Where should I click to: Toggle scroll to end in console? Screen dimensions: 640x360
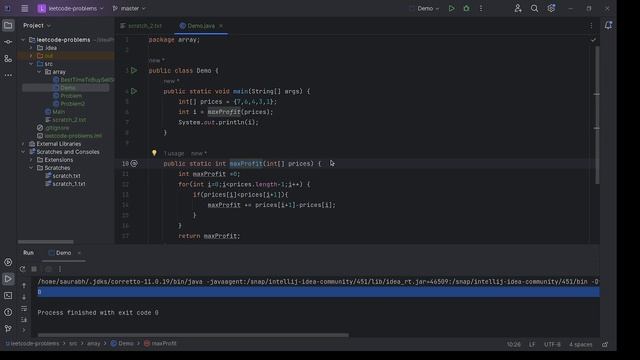point(24,319)
